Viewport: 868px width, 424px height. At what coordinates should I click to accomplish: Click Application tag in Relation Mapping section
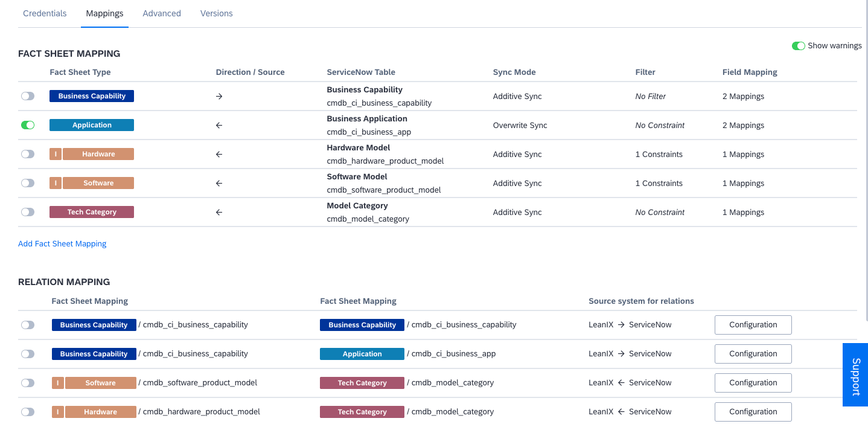pos(362,354)
